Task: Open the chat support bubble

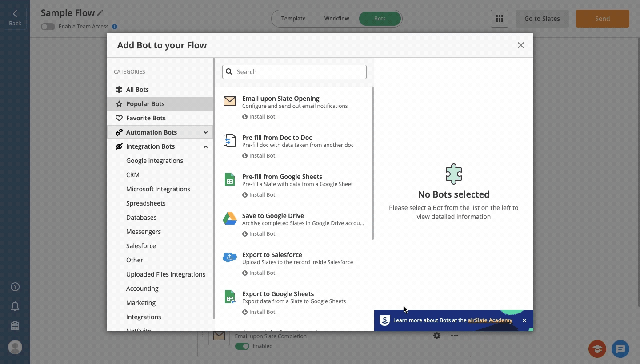Action: [620, 349]
